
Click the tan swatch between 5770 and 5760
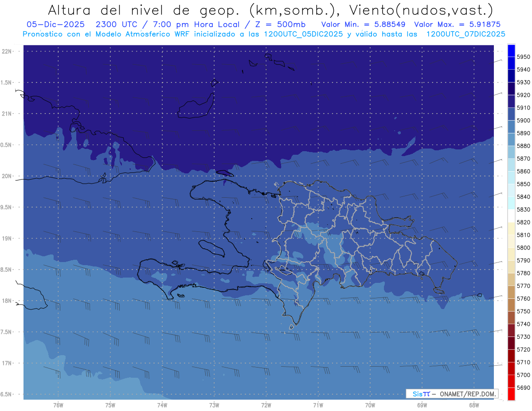pos(511,292)
